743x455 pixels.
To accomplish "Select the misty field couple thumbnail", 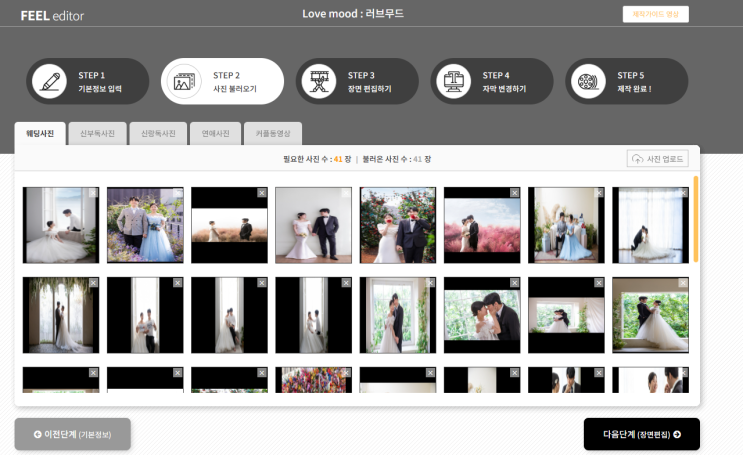I will tap(229, 225).
